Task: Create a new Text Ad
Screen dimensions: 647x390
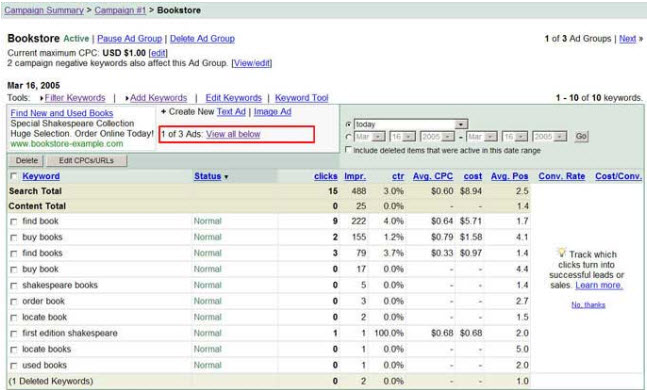Action: coord(231,112)
